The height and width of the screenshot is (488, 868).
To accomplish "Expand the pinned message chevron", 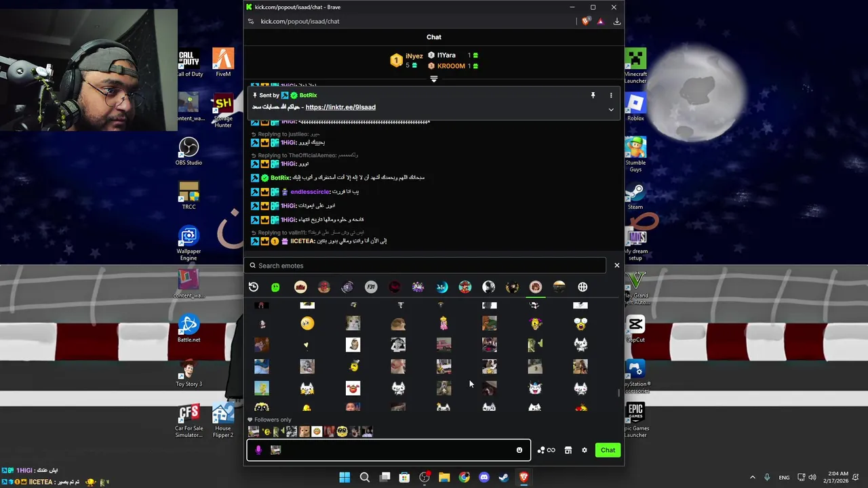I will point(611,110).
